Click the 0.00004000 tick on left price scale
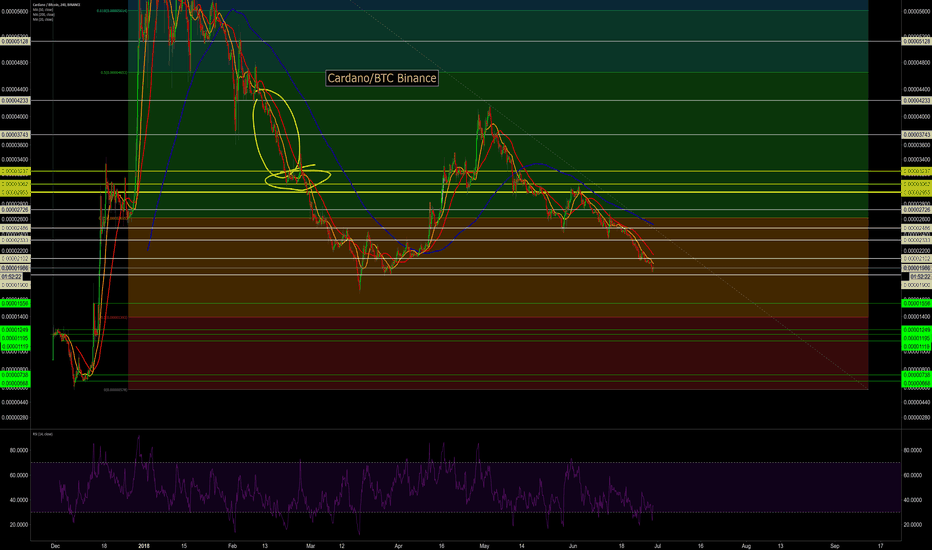This screenshot has width=932, height=550. pos(15,117)
